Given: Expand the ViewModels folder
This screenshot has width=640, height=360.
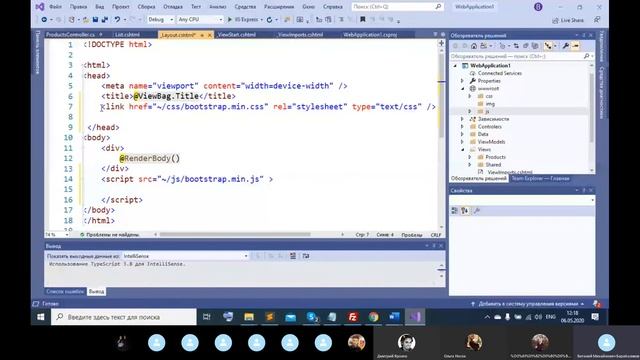Looking at the screenshot, I should click(x=462, y=142).
